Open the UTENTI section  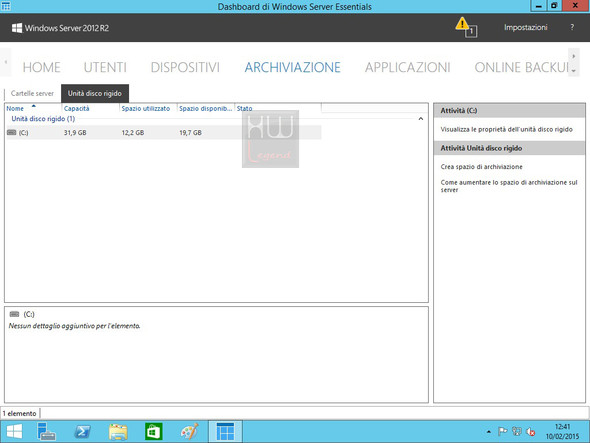tap(105, 67)
